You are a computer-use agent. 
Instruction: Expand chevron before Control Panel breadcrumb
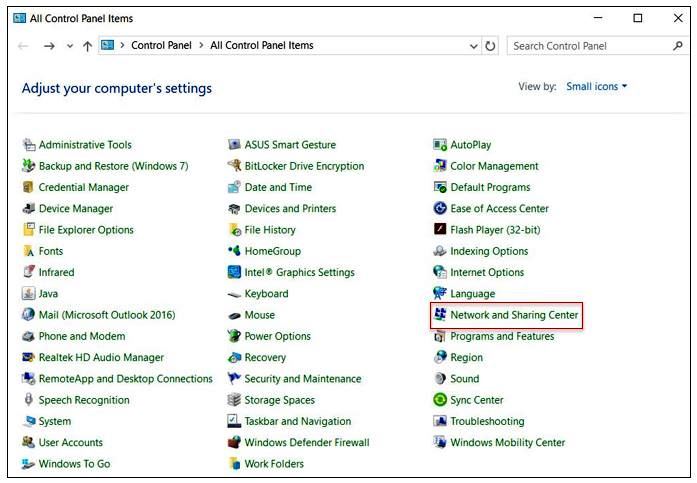point(122,45)
